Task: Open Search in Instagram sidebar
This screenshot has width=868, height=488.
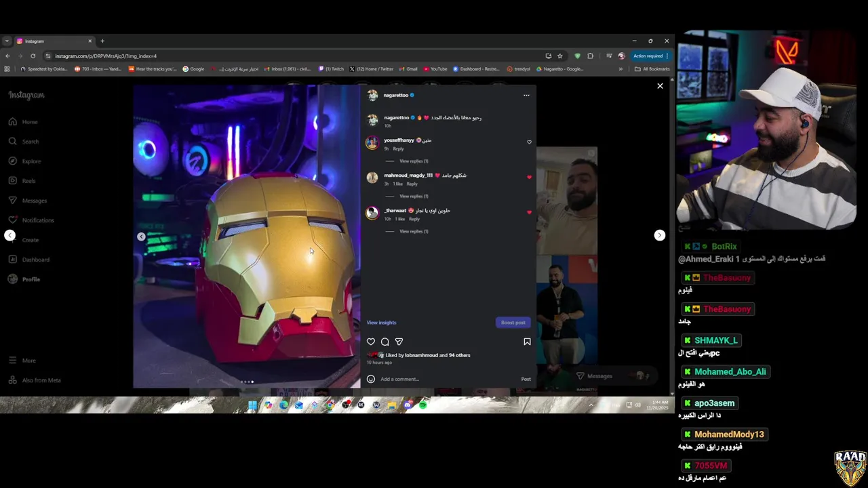Action: point(24,142)
